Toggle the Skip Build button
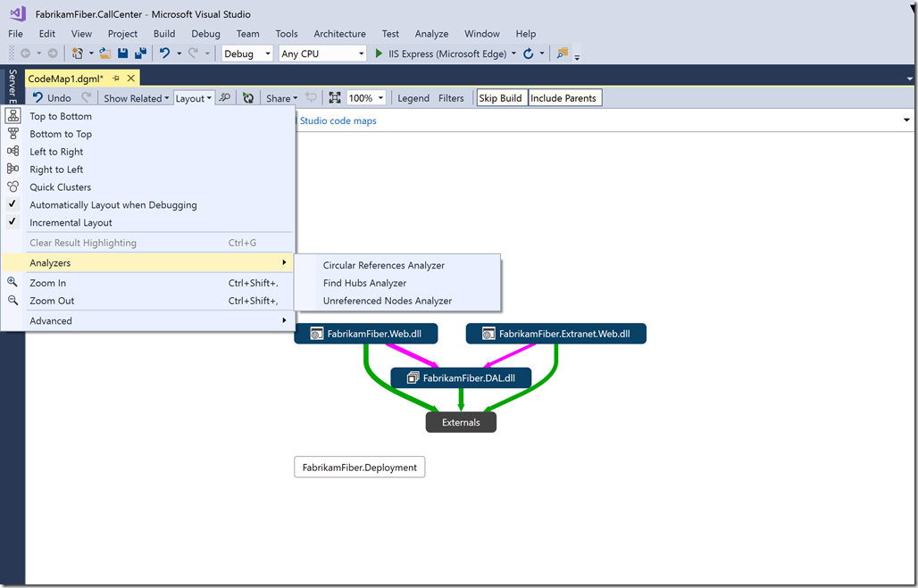This screenshot has width=918, height=588. [502, 98]
